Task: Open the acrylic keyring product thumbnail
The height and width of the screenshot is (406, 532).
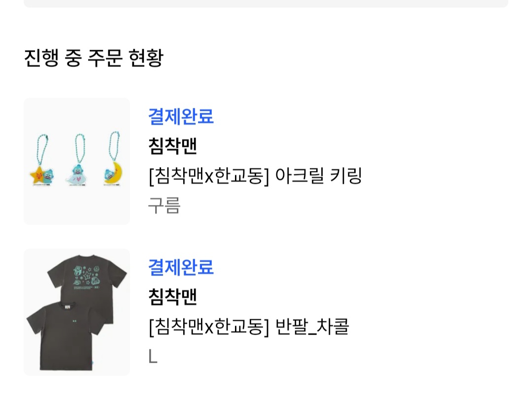Action: [x=77, y=161]
